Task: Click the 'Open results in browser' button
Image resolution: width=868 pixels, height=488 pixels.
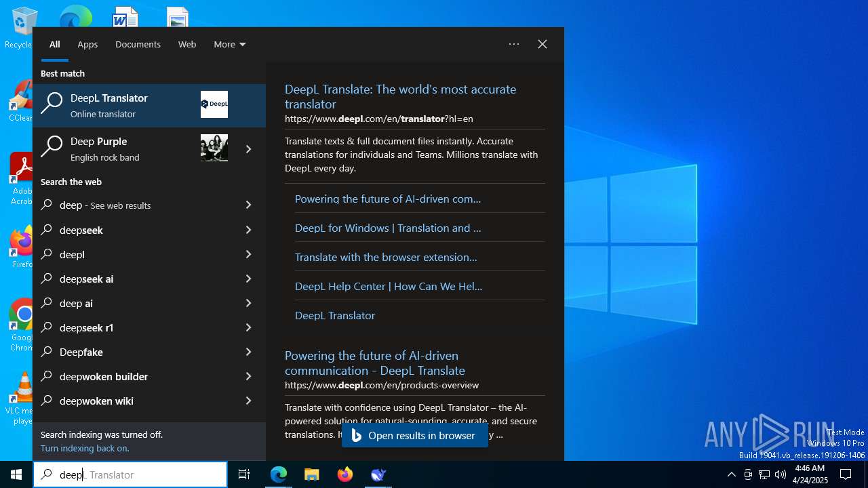Action: tap(414, 435)
